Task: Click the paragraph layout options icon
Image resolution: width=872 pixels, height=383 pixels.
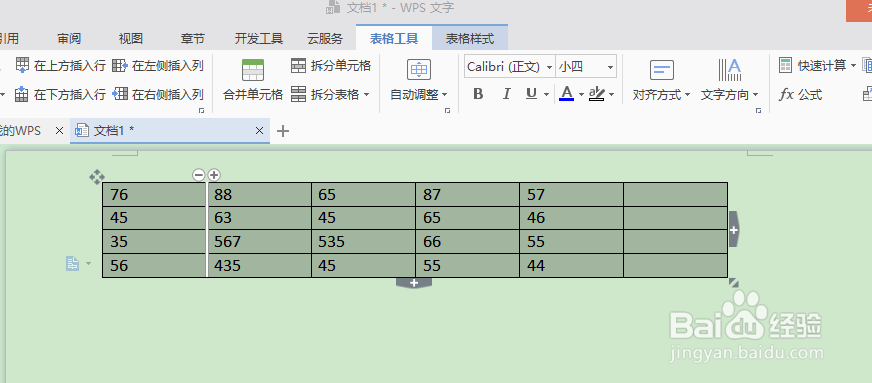Action: [73, 263]
